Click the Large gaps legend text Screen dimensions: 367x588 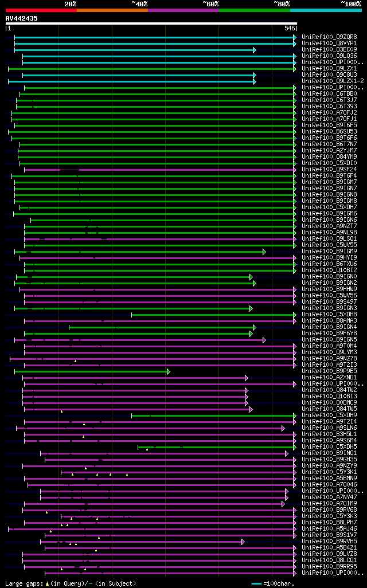pyautogui.click(x=71, y=583)
